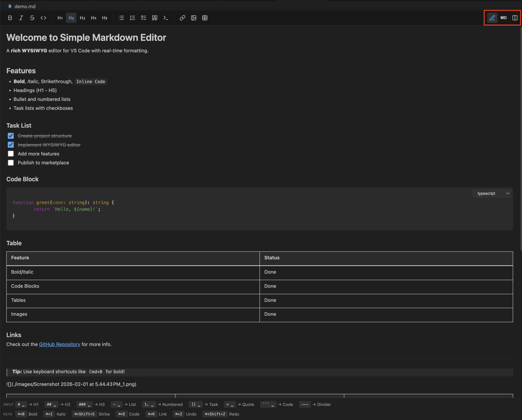Insert a task list with checkboxes
Image resolution: width=522 pixels, height=420 pixels.
tap(144, 18)
